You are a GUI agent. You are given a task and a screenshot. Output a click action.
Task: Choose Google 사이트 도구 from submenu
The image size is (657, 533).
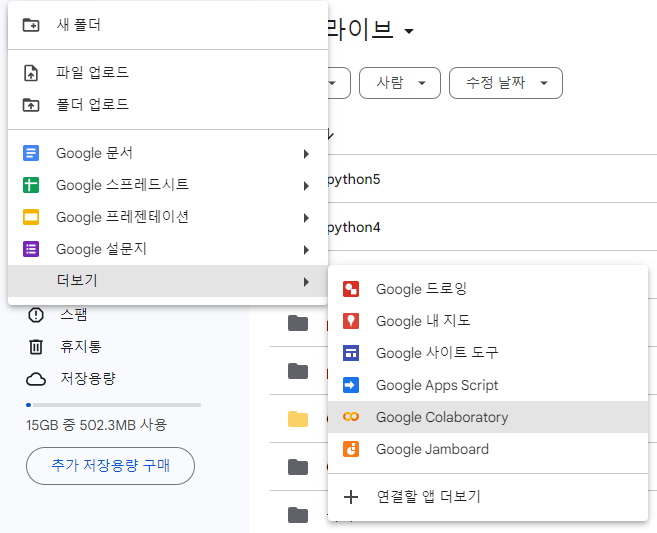[x=488, y=353]
